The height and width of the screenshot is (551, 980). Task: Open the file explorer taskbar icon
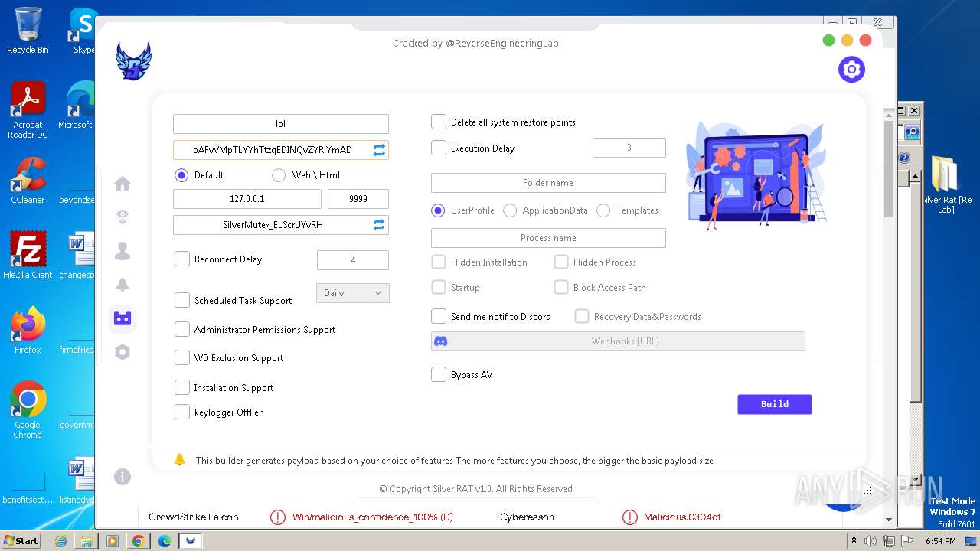point(87,541)
